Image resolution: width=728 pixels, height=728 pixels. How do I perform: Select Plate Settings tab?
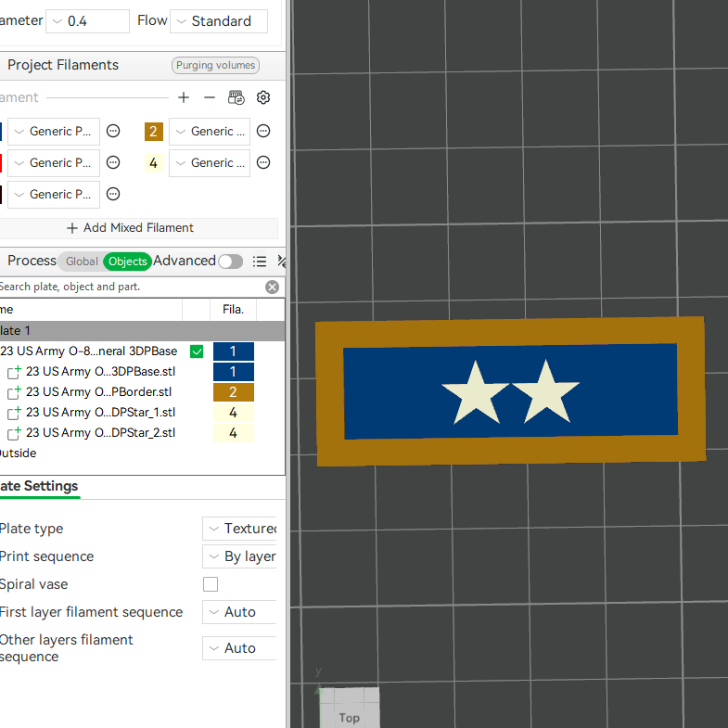click(39, 486)
